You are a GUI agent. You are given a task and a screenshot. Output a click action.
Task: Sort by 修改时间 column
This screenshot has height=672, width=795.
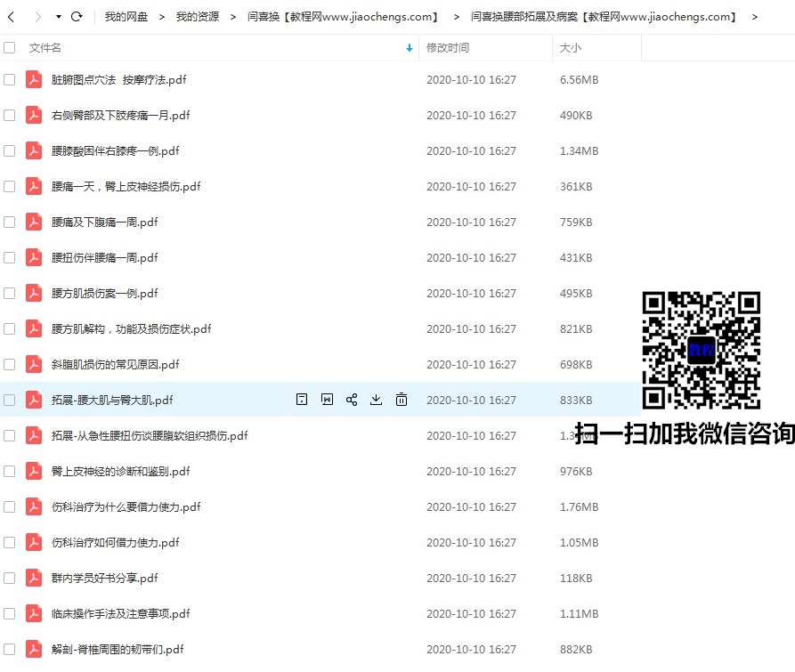click(448, 48)
